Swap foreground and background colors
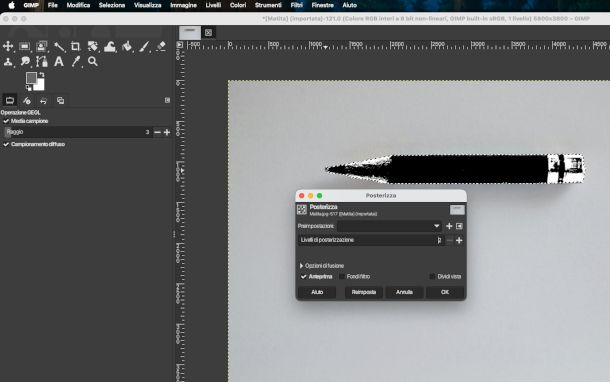Viewport: 610px width, 382px height. 42,74
